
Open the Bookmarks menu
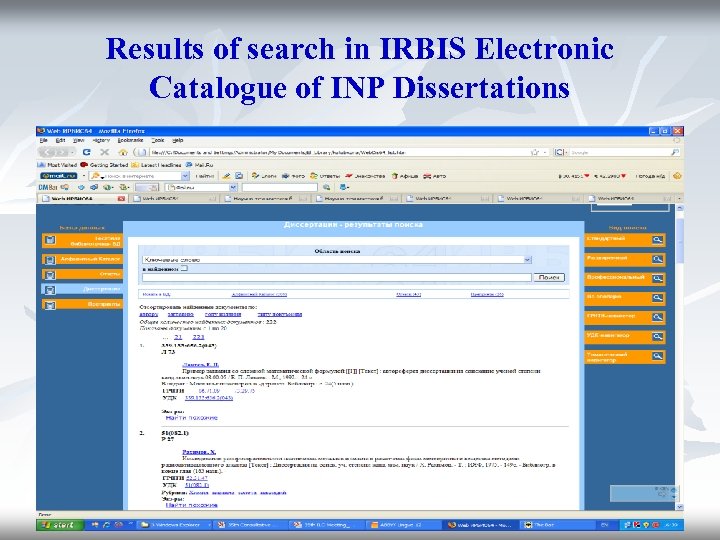click(130, 141)
